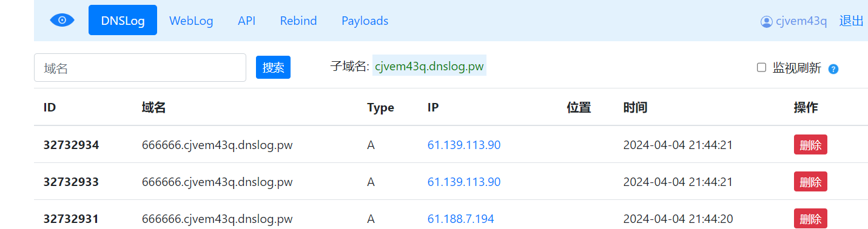Click domain 666666.cjvem43q.dnslog.pw in row 32732934
868x229 pixels.
click(x=217, y=145)
